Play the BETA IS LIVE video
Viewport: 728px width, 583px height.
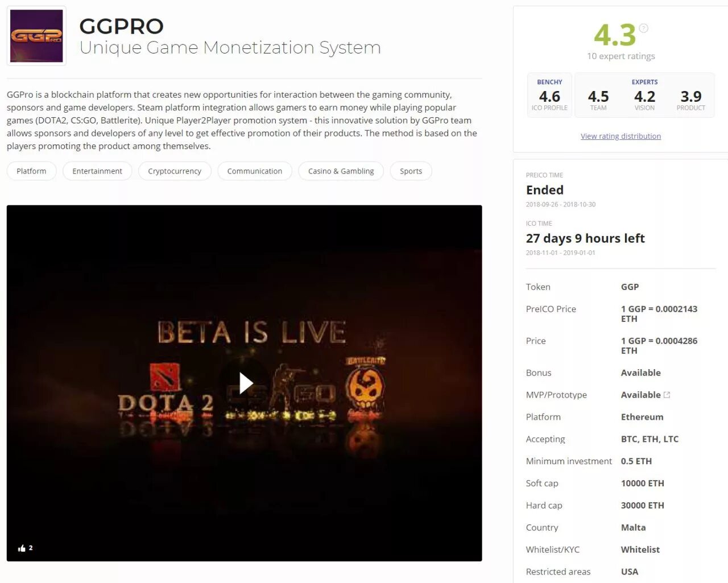coord(245,383)
